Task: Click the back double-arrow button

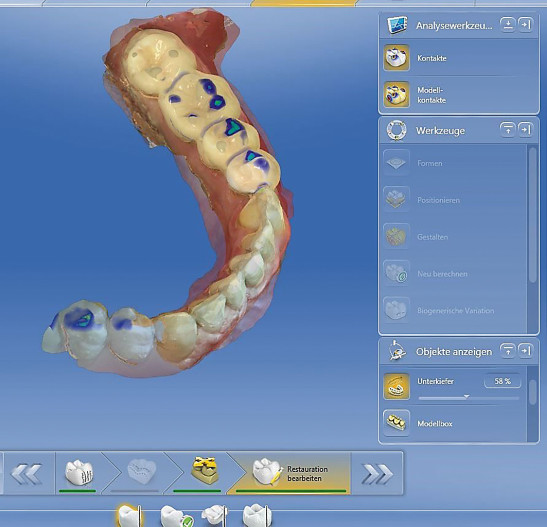Action: (27, 474)
